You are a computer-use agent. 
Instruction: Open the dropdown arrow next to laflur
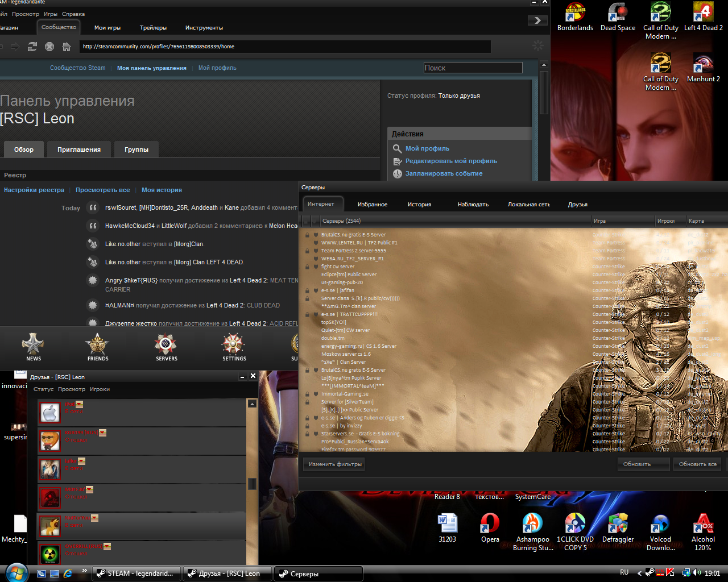(x=81, y=461)
